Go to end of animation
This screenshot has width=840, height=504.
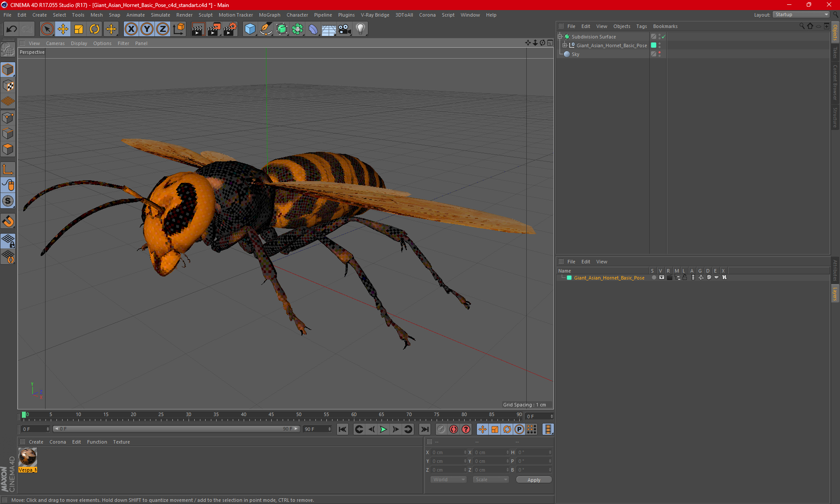click(x=424, y=429)
